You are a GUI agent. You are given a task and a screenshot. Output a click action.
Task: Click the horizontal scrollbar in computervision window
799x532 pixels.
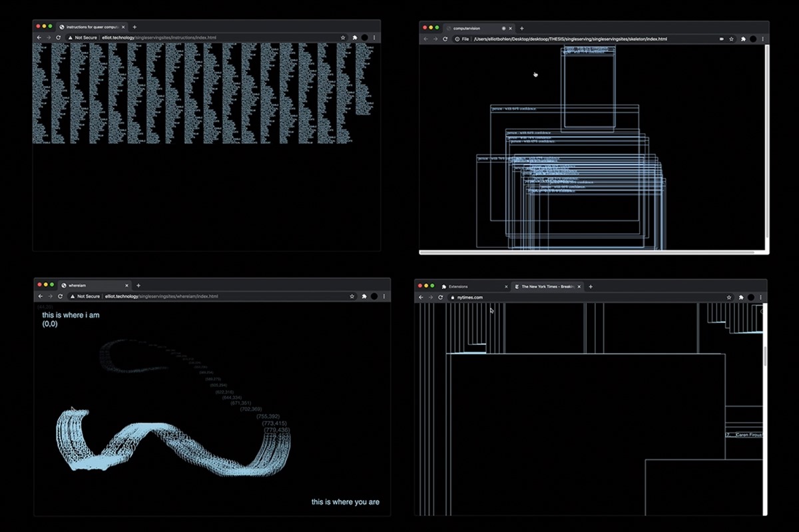tap(587, 252)
